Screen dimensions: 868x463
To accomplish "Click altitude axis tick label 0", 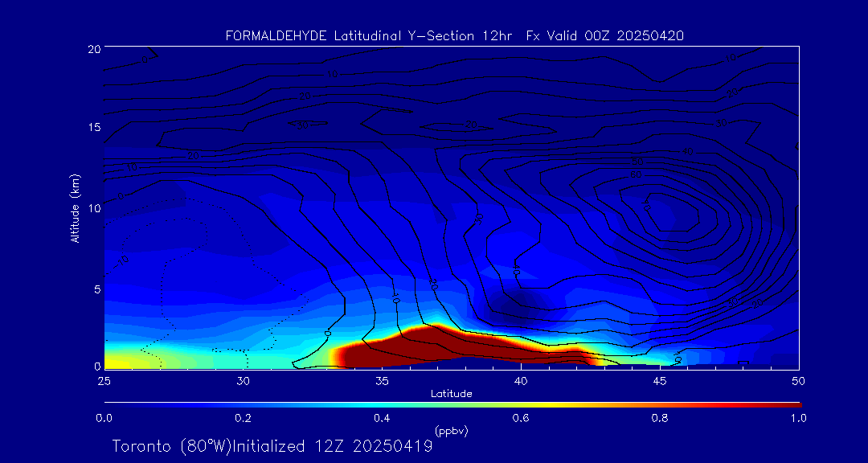I will [x=96, y=366].
